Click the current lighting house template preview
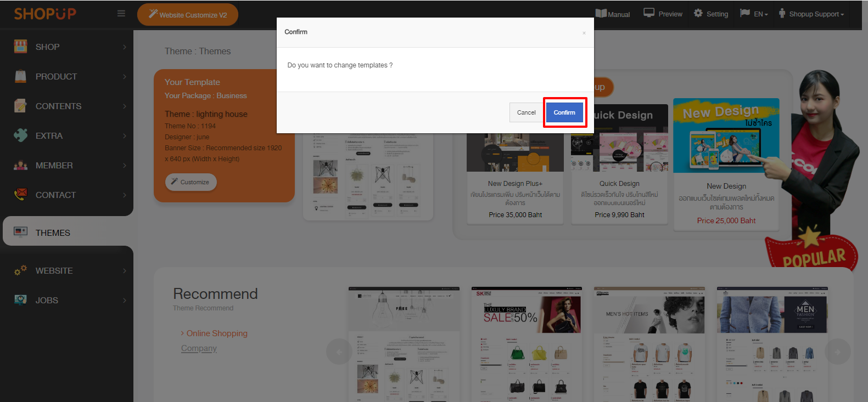 click(368, 177)
